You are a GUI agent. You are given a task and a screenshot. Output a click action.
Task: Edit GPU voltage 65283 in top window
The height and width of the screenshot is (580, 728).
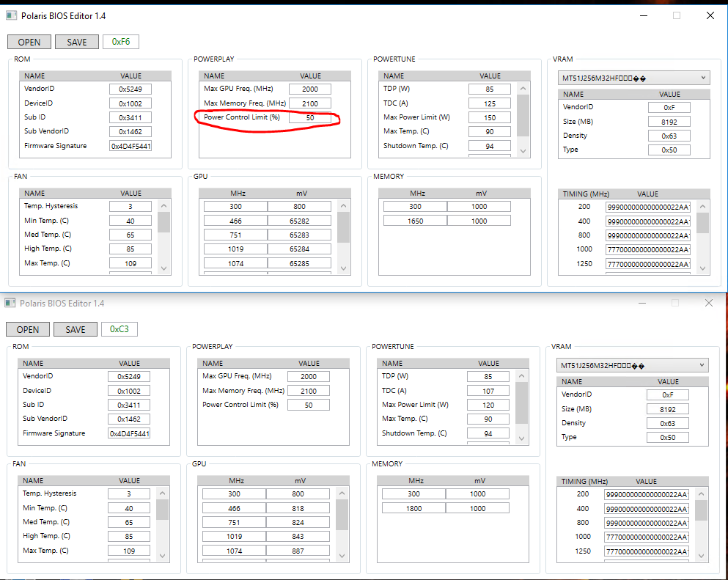coord(299,235)
